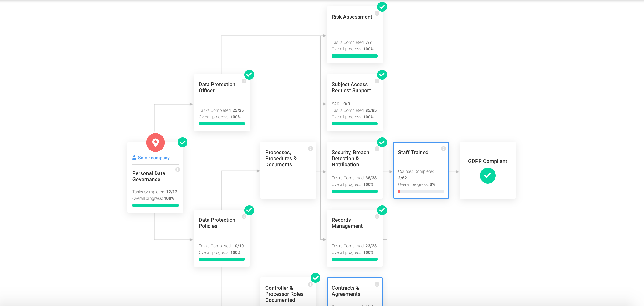Click info icon on Processes, Procedures & Documents card
The width and height of the screenshot is (644, 306).
coord(311,149)
